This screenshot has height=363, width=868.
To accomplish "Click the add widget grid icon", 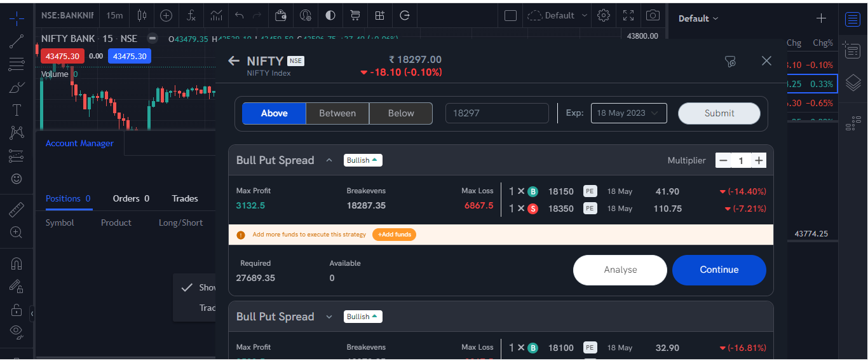I will click(x=380, y=15).
